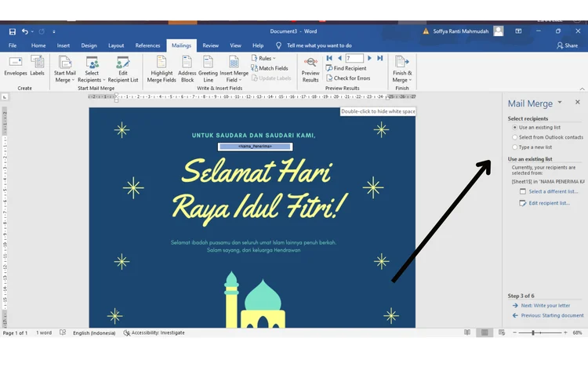Click Page 1 of 1 status
This screenshot has height=392, width=588.
[x=15, y=332]
